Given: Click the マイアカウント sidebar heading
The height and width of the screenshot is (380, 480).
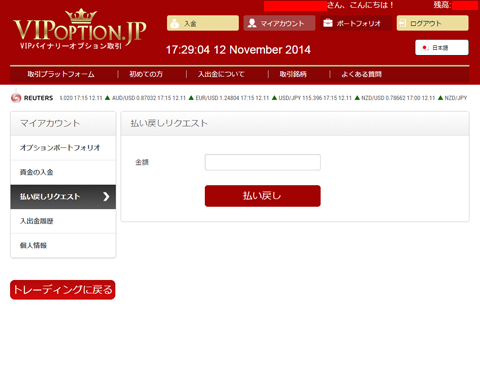Looking at the screenshot, I should pos(50,123).
